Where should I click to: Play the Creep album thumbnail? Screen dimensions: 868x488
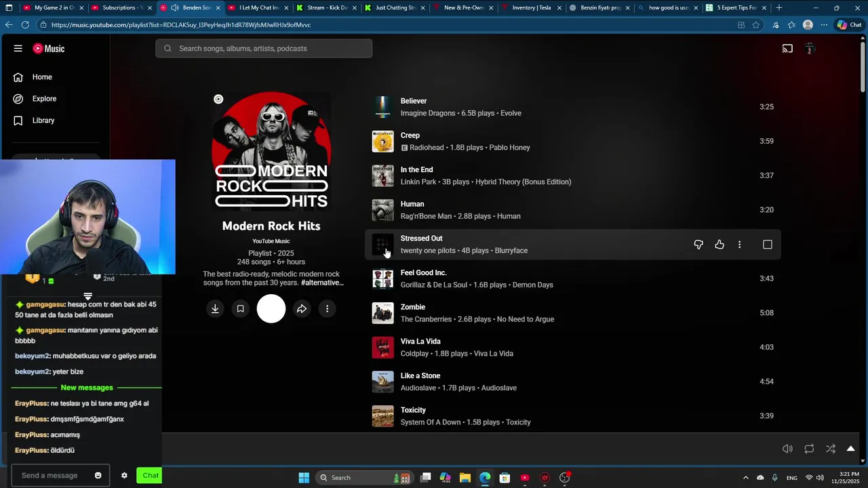pos(382,142)
